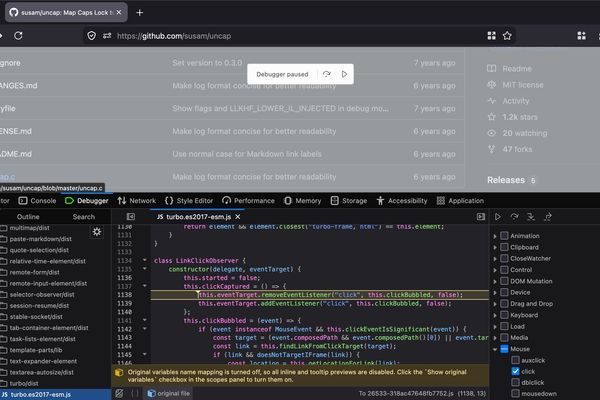
Task: Click the debugger Step Out button
Action: pyautogui.click(x=548, y=217)
